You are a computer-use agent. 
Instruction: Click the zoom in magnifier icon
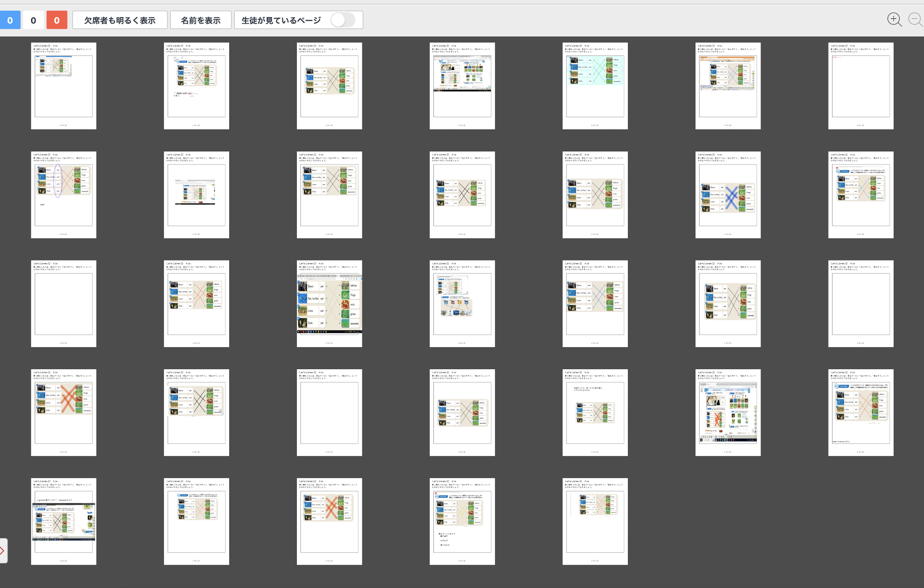(x=894, y=20)
